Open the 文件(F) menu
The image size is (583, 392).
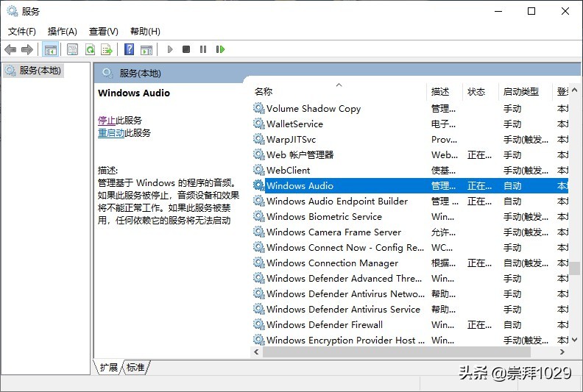22,31
